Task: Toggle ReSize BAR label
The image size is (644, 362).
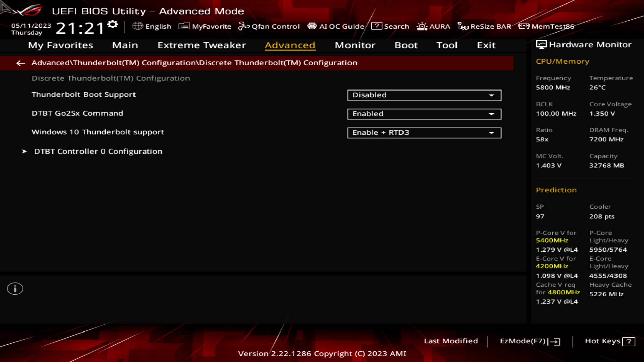Action: pos(491,26)
